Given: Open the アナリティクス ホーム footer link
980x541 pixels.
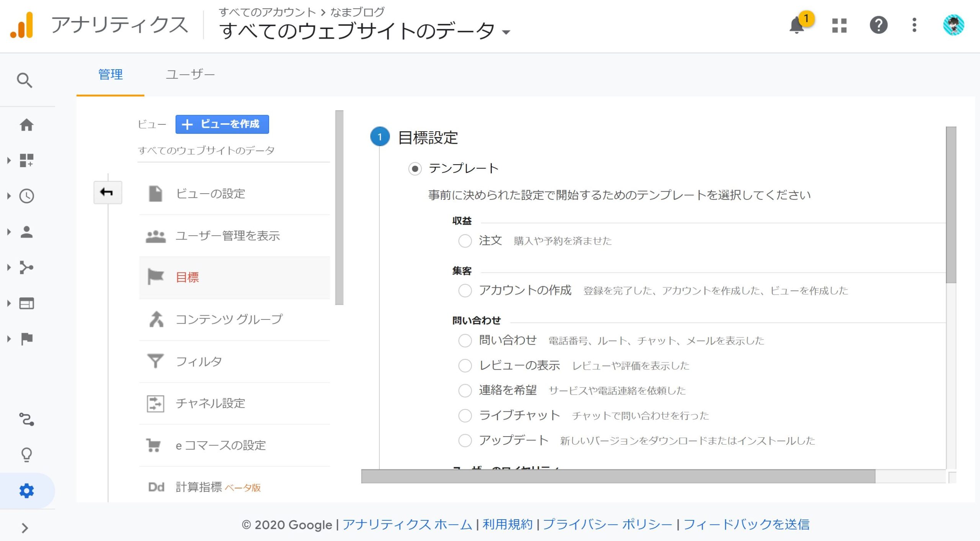Looking at the screenshot, I should 407,524.
